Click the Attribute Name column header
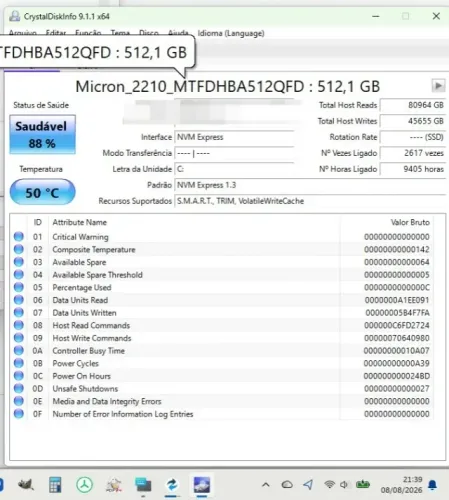The height and width of the screenshot is (500, 449). point(80,222)
